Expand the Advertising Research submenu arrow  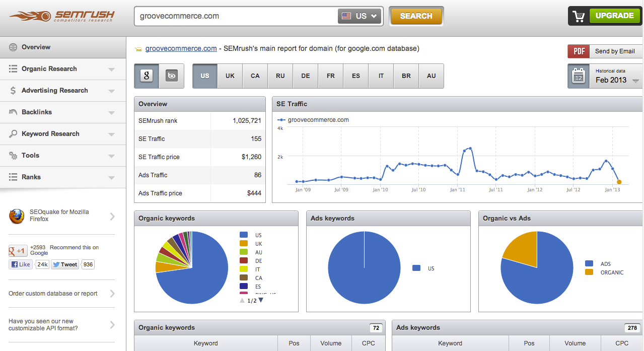[x=112, y=91]
